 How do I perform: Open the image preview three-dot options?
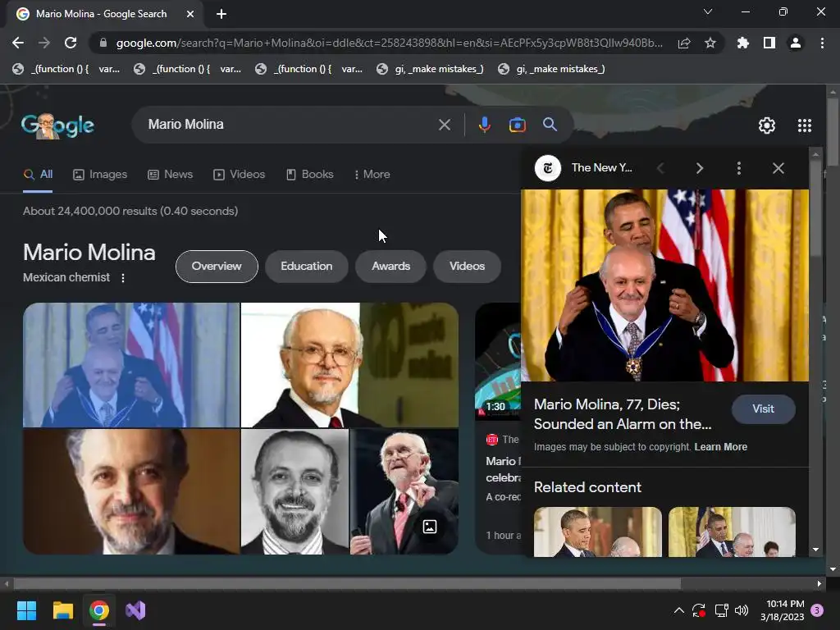tap(739, 168)
